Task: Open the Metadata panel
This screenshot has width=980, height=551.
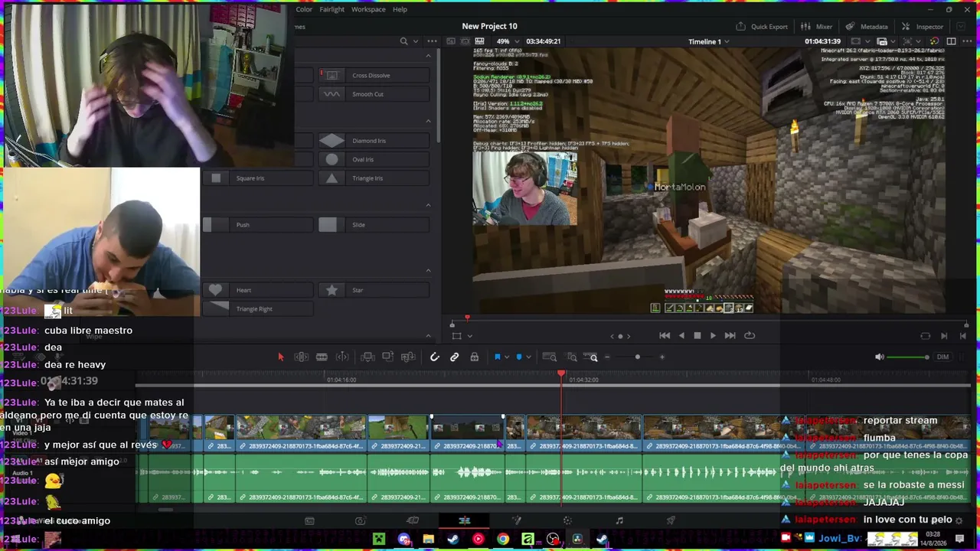Action: [x=867, y=27]
